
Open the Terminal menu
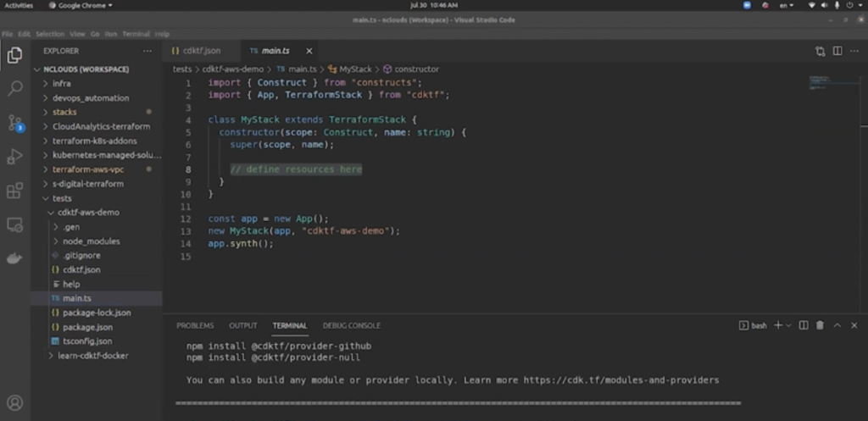tap(136, 34)
